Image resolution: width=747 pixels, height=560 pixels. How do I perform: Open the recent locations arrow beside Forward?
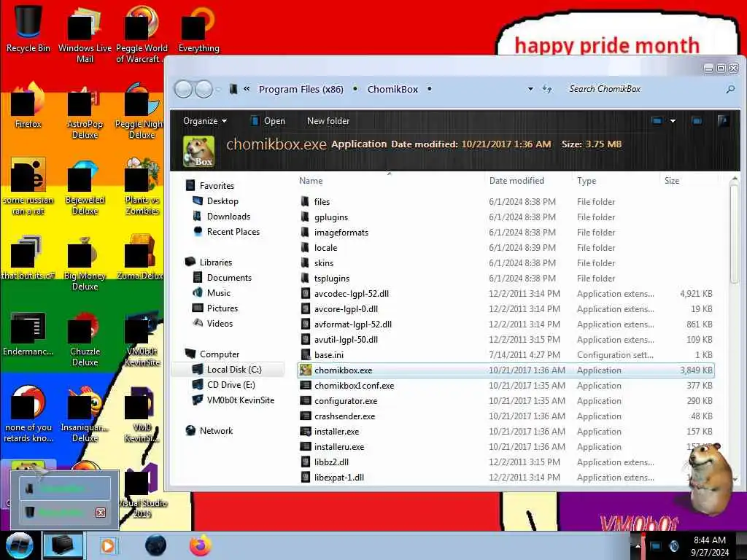click(218, 90)
